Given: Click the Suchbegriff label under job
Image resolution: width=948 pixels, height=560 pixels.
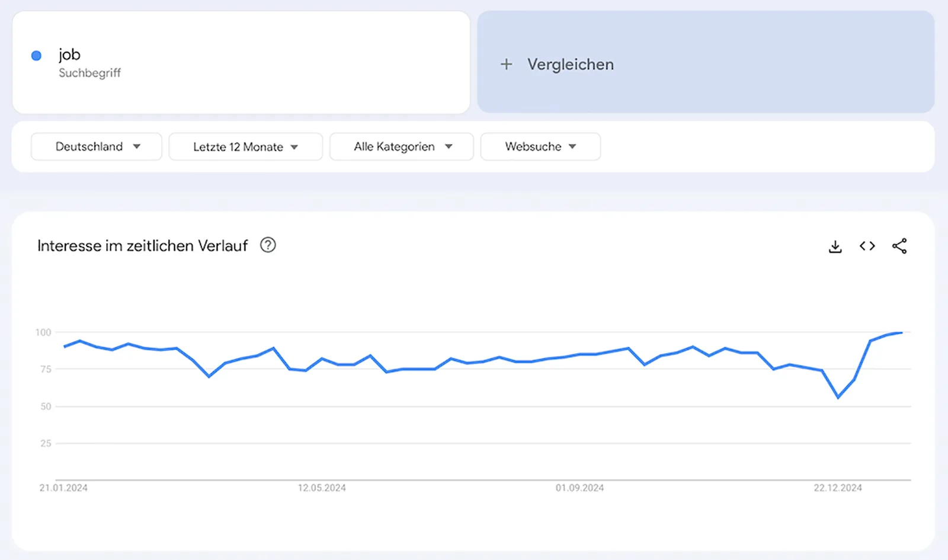Looking at the screenshot, I should click(x=89, y=73).
